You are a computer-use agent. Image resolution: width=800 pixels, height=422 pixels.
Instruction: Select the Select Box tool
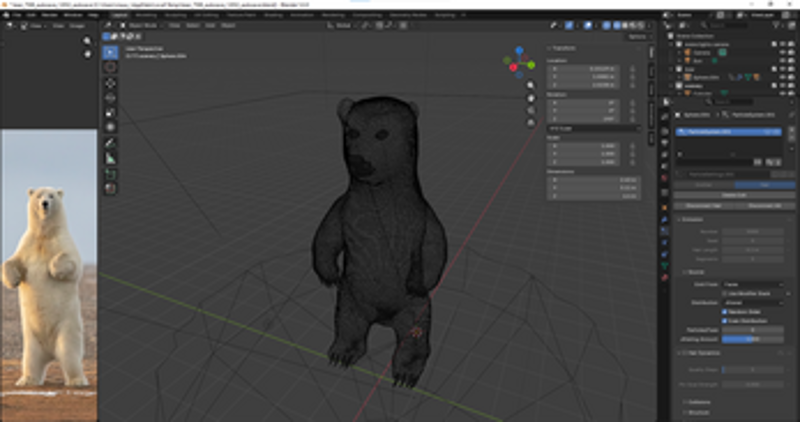[110, 52]
